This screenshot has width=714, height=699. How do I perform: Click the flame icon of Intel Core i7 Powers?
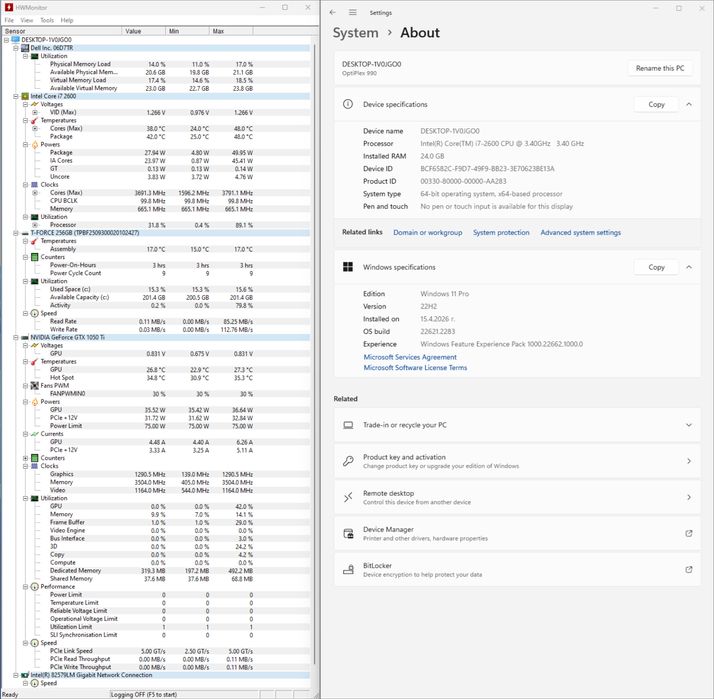click(35, 144)
